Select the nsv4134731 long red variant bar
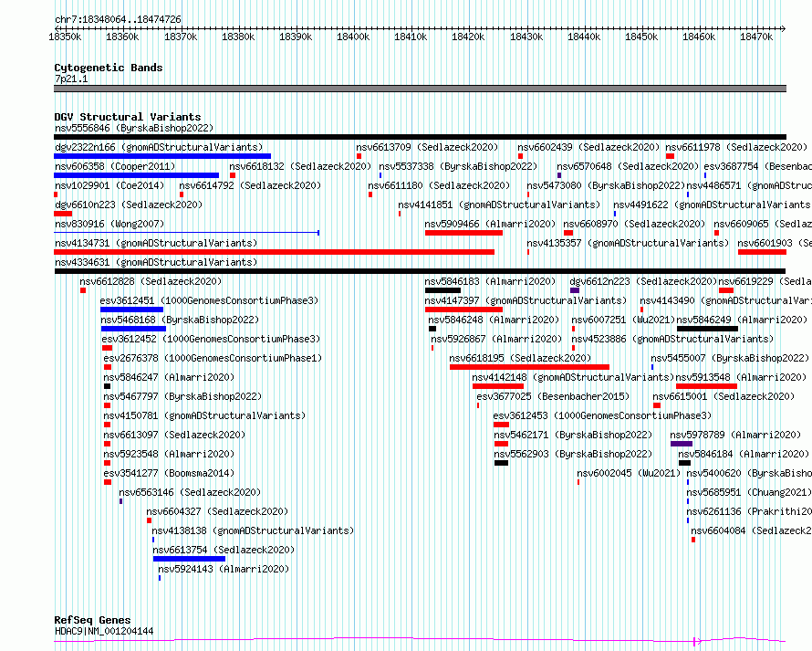This screenshot has height=651, width=812. point(274,252)
